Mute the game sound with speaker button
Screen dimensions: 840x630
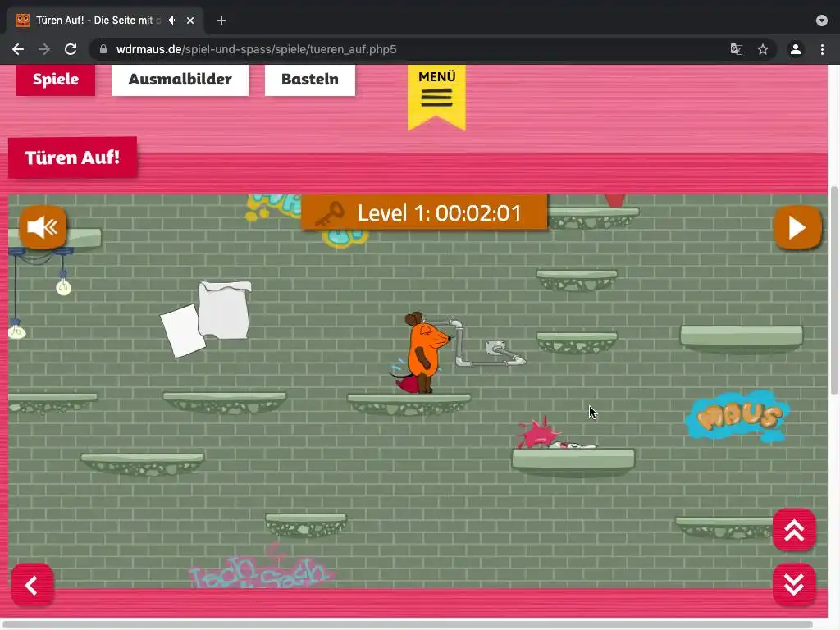43,227
